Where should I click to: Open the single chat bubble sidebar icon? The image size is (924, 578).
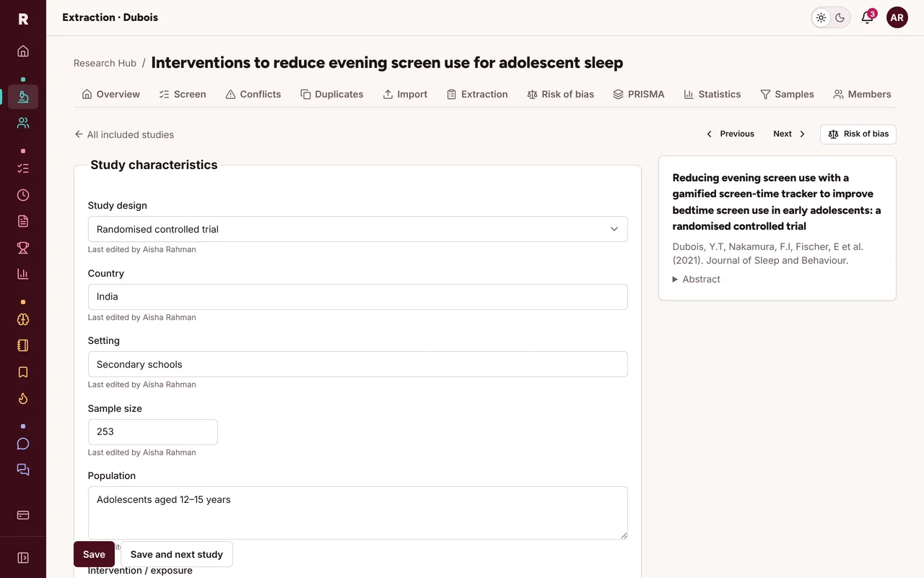23,444
